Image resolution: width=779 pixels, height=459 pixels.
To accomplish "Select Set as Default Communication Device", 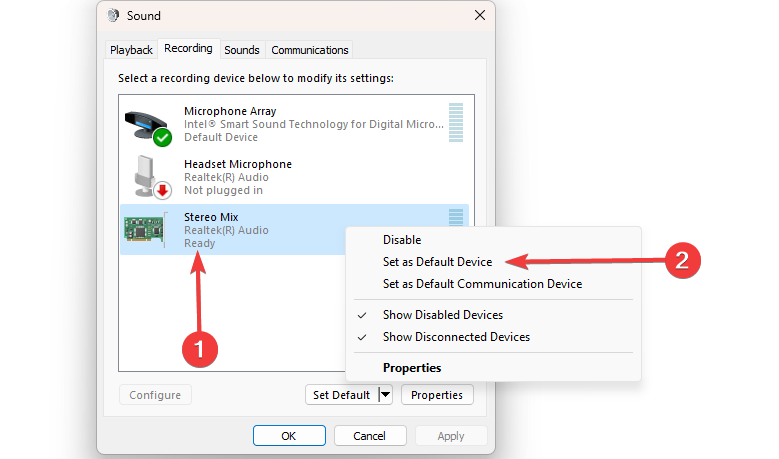I will click(x=482, y=284).
